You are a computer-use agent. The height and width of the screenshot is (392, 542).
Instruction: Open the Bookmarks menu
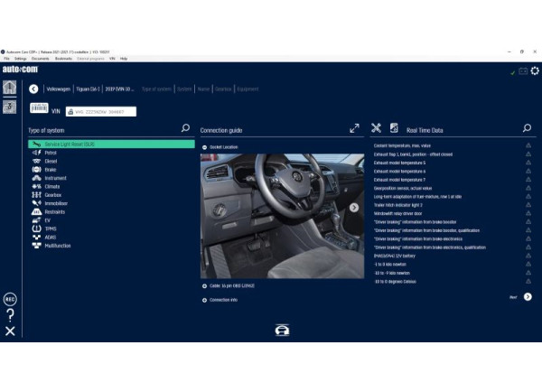63,58
